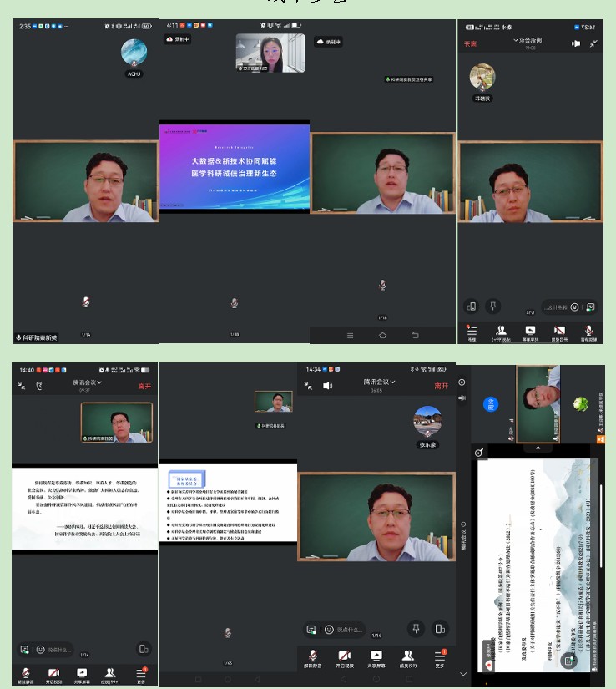Open the purple 大数据&新技术 slide
Screen dimensions: 616x689
235,166
